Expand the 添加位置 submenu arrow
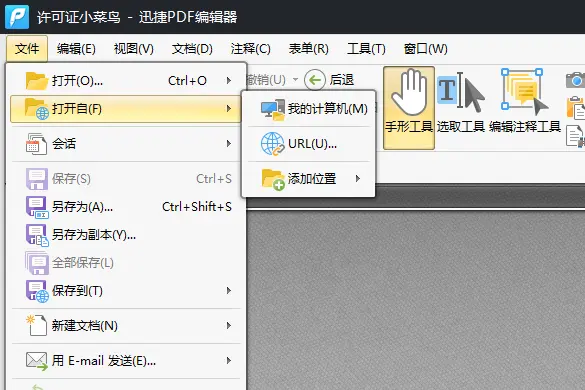This screenshot has width=585, height=390. point(358,179)
